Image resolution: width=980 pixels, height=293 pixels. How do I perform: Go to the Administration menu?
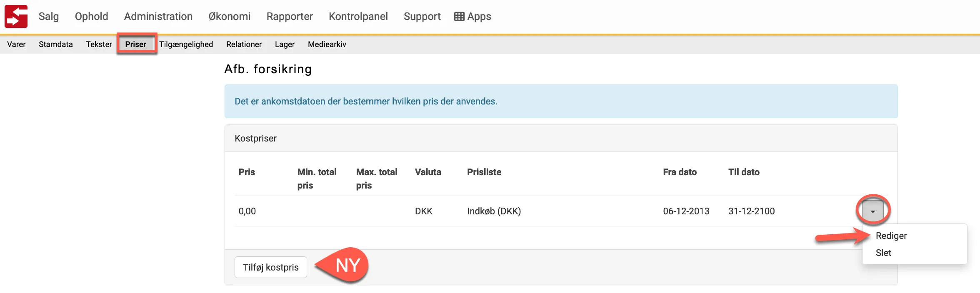click(x=158, y=17)
